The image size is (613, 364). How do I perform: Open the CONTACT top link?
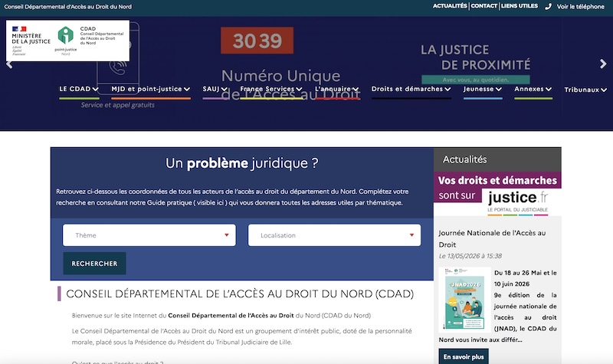(484, 6)
